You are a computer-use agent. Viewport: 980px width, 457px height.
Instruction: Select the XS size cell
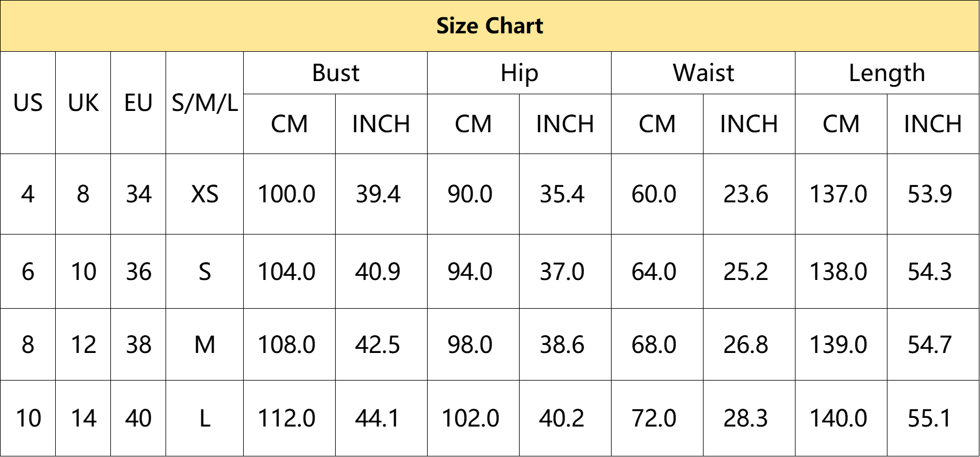pos(205,194)
